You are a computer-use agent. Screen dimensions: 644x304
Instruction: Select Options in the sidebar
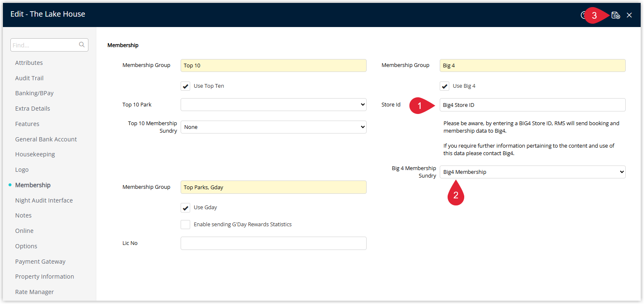[x=26, y=246]
